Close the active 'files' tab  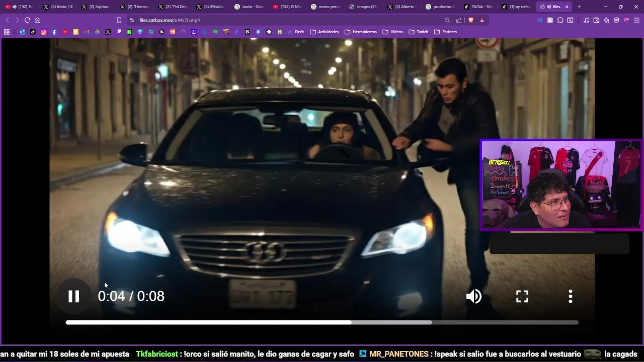coord(567,7)
